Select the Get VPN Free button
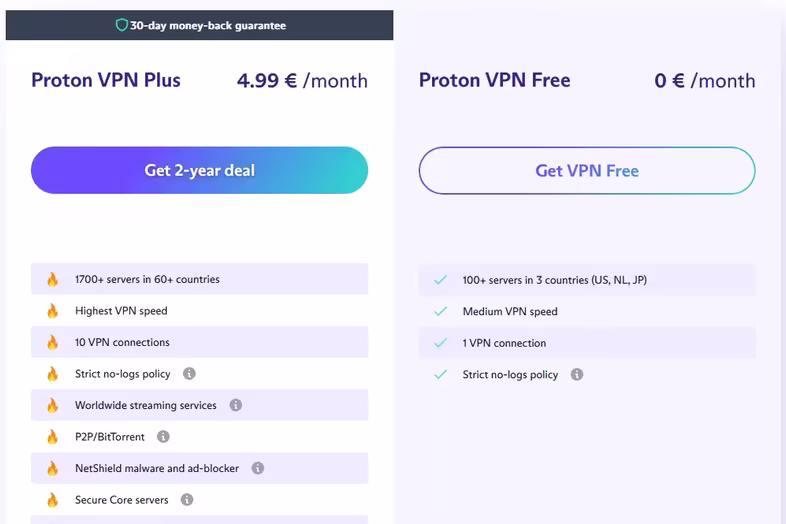The width and height of the screenshot is (786, 524). pyautogui.click(x=587, y=170)
